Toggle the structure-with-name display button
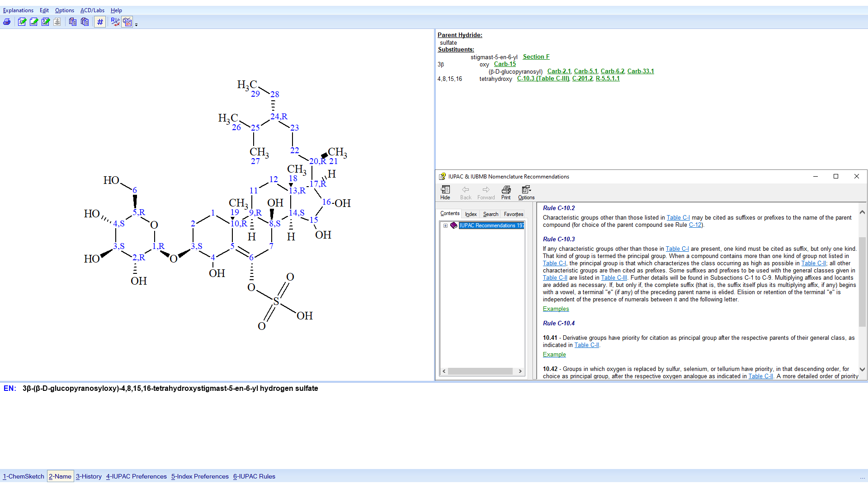Viewport: 868px width, 488px height. point(127,22)
